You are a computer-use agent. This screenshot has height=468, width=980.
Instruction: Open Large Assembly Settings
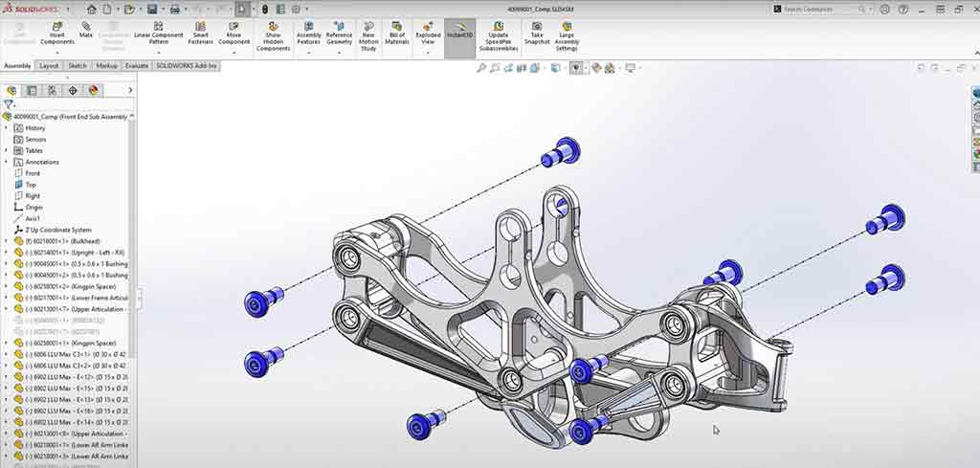tap(567, 36)
